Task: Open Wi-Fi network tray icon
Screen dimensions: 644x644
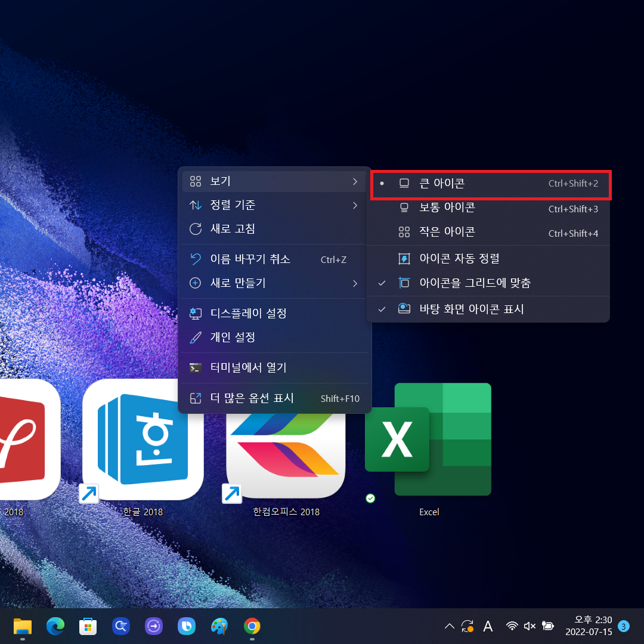Action: 512,626
